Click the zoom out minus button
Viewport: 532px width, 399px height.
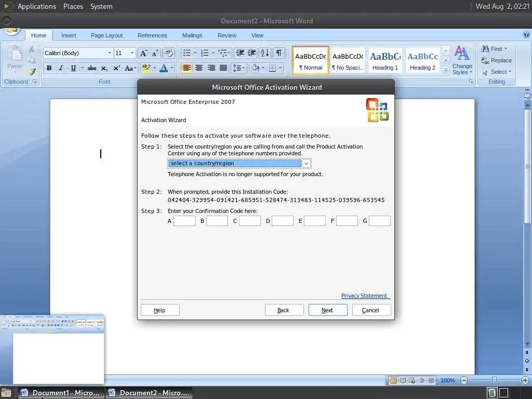pyautogui.click(x=464, y=380)
